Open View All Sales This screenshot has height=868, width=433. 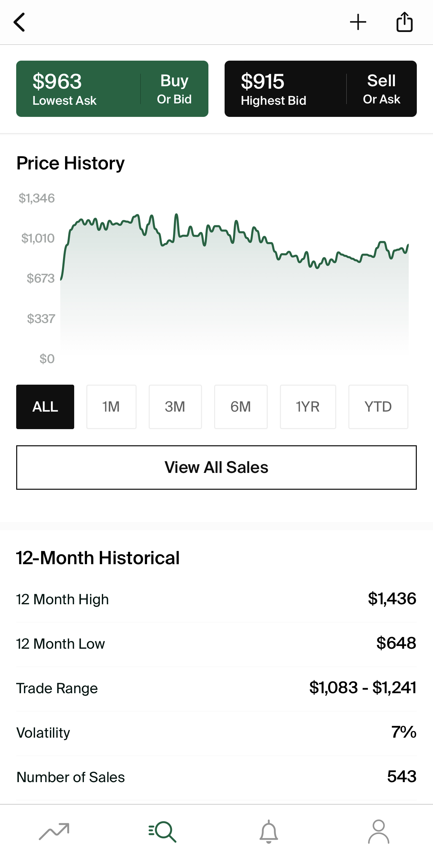(x=216, y=468)
